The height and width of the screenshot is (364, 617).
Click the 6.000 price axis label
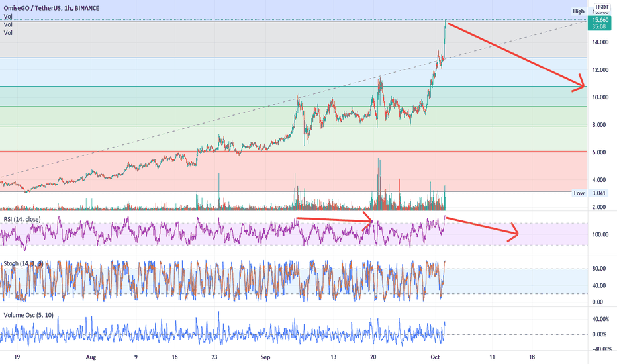[x=600, y=152]
